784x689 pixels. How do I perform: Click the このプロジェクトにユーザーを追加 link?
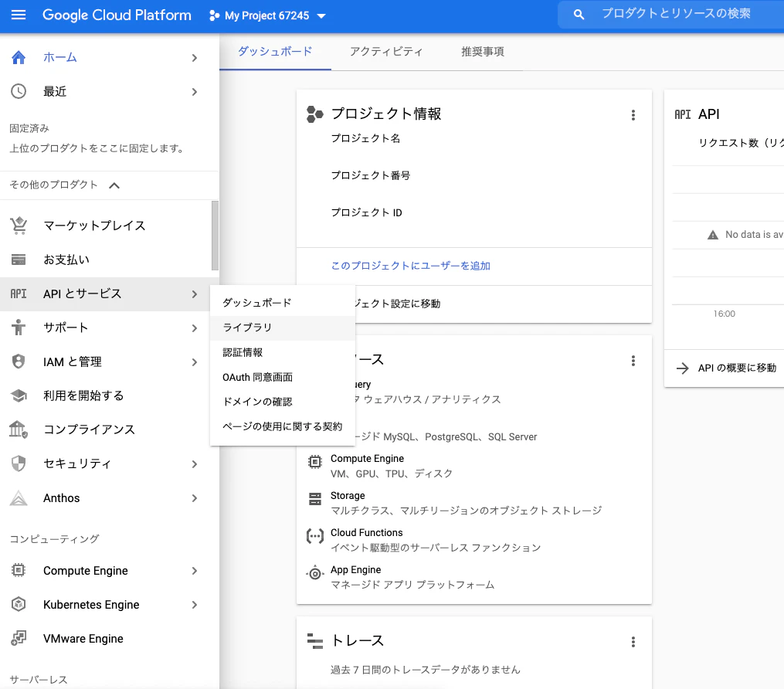point(410,266)
